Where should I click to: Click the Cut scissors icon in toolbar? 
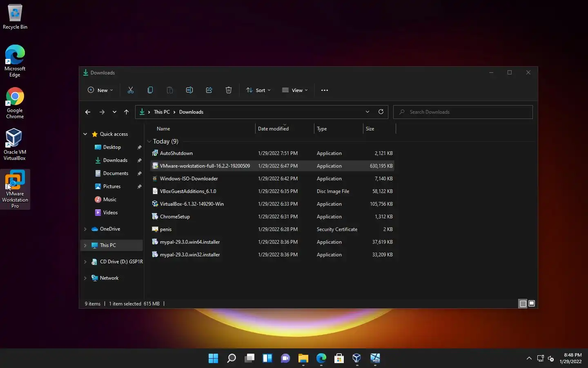[131, 90]
